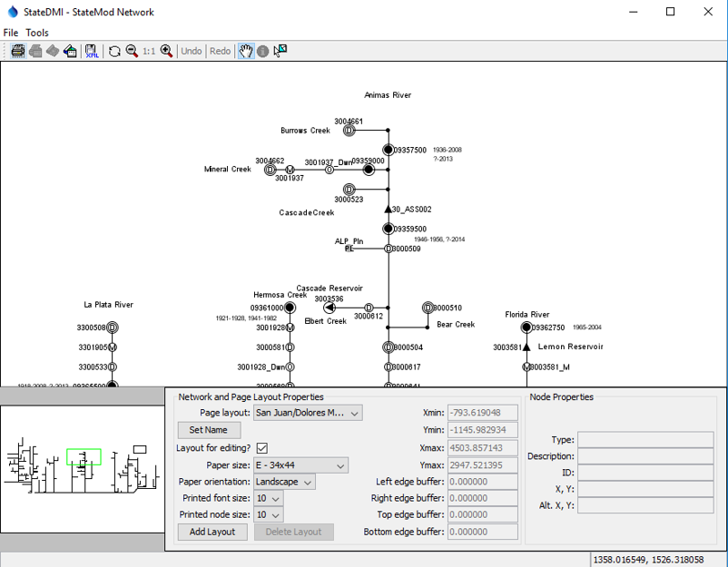Open the File menu
728x567 pixels.
pyautogui.click(x=11, y=33)
